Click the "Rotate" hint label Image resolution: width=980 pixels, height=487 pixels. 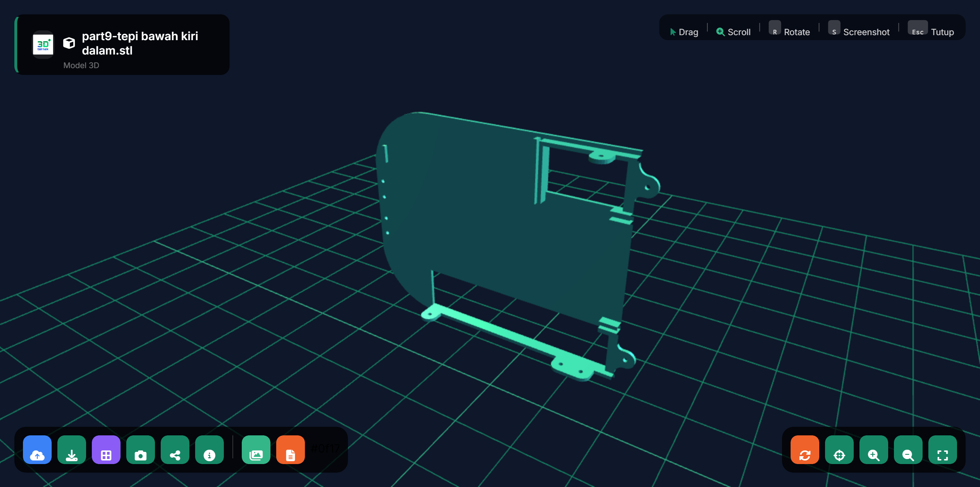click(x=797, y=32)
